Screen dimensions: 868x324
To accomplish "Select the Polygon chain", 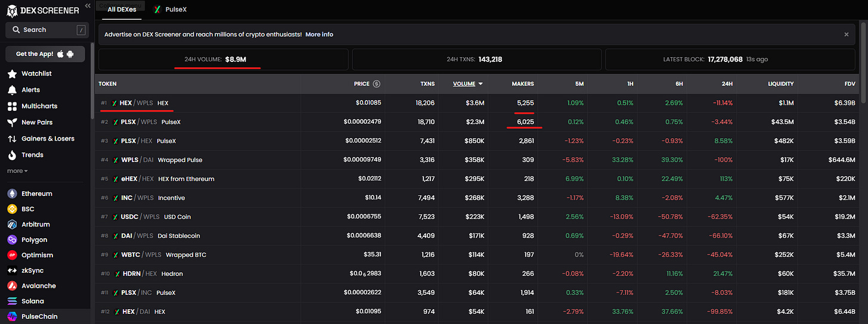I will (x=35, y=240).
